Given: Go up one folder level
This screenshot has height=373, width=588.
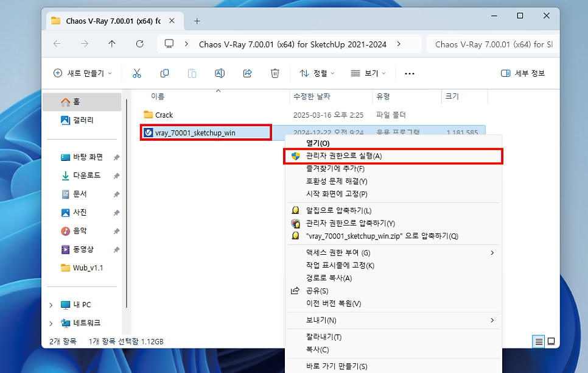Looking at the screenshot, I should click(x=112, y=44).
